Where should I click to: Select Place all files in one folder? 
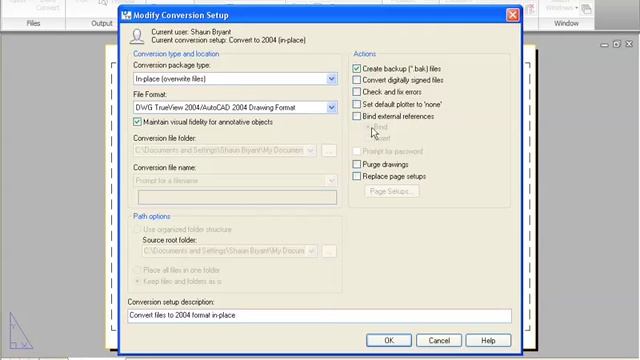click(137, 270)
